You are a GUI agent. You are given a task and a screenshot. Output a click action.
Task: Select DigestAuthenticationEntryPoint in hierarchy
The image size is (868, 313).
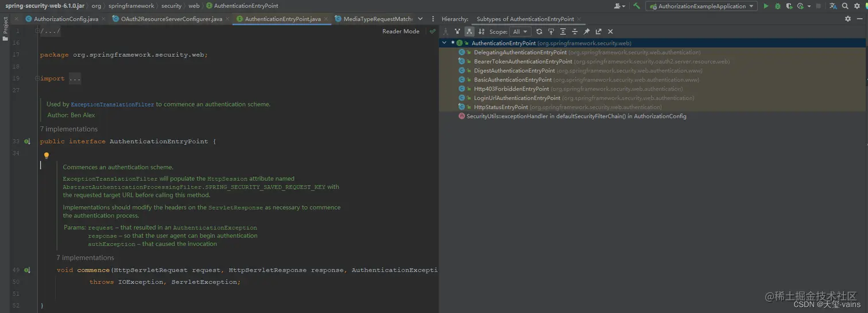[x=652, y=71]
